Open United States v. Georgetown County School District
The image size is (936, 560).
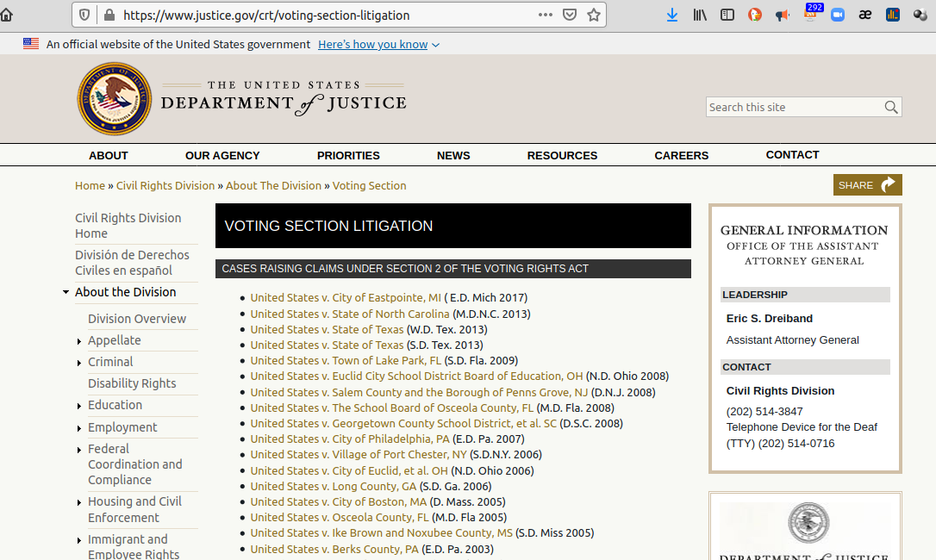click(x=403, y=423)
